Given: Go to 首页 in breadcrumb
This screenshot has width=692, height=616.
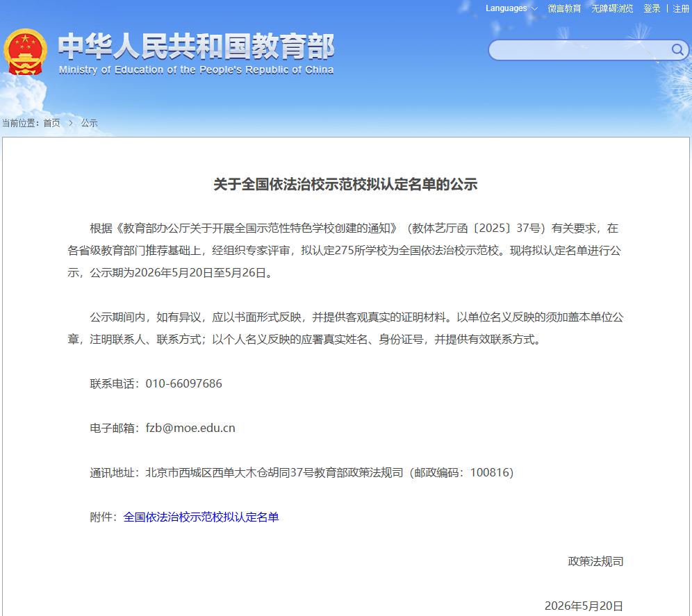Looking at the screenshot, I should click(51, 123).
